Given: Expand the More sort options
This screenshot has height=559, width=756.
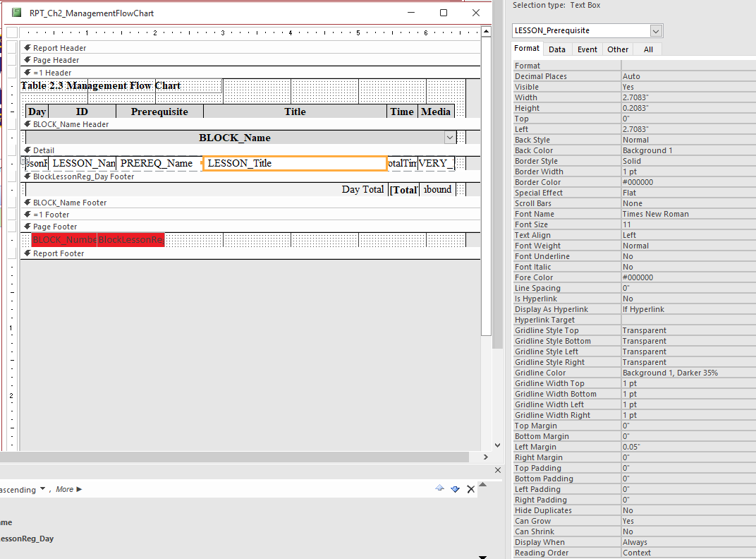Looking at the screenshot, I should pos(68,488).
